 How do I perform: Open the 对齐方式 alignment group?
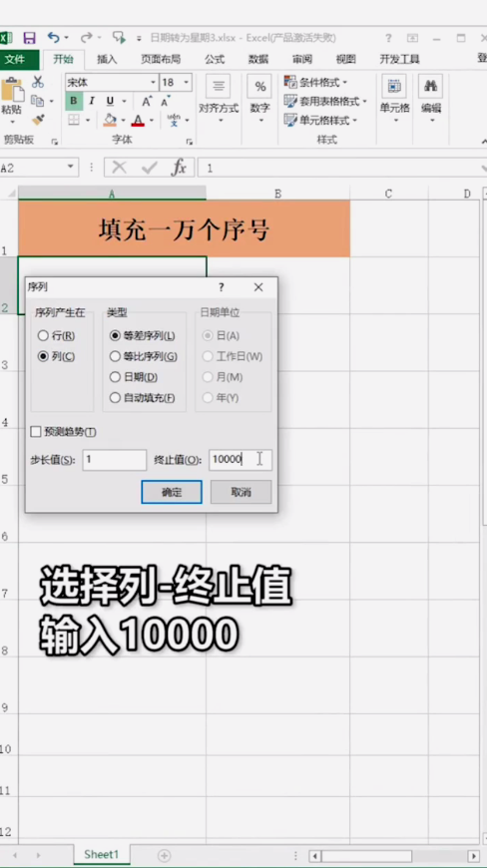(x=219, y=99)
